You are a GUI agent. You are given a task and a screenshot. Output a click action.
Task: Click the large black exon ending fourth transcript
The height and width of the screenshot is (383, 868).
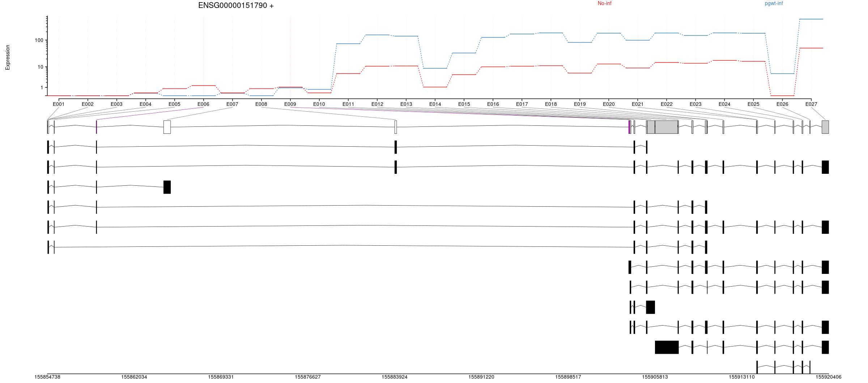click(167, 187)
